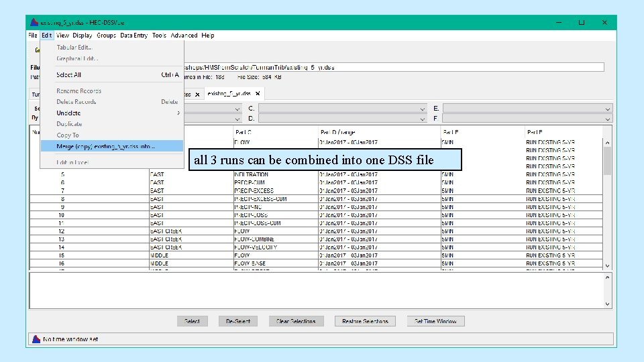Choose Select All in Edit menu
This screenshot has width=644, height=362.
(x=112, y=74)
